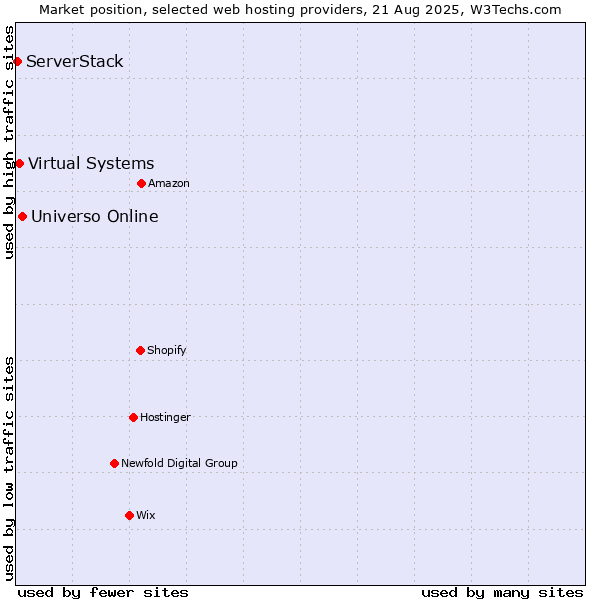This screenshot has height=600, width=600.
Task: Click the 'used by high traffic sites' axis label
Action: 9,142
